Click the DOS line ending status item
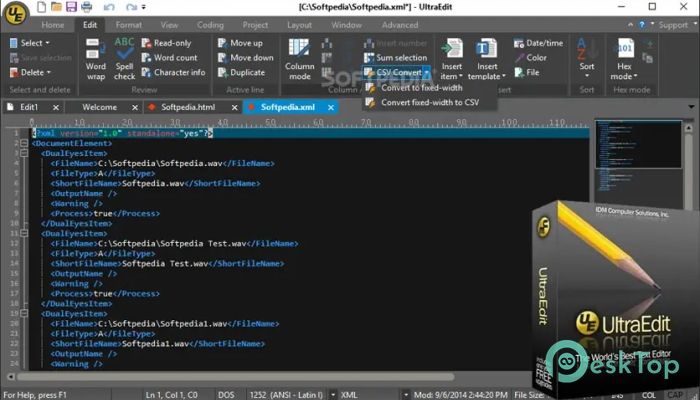 coord(226,395)
